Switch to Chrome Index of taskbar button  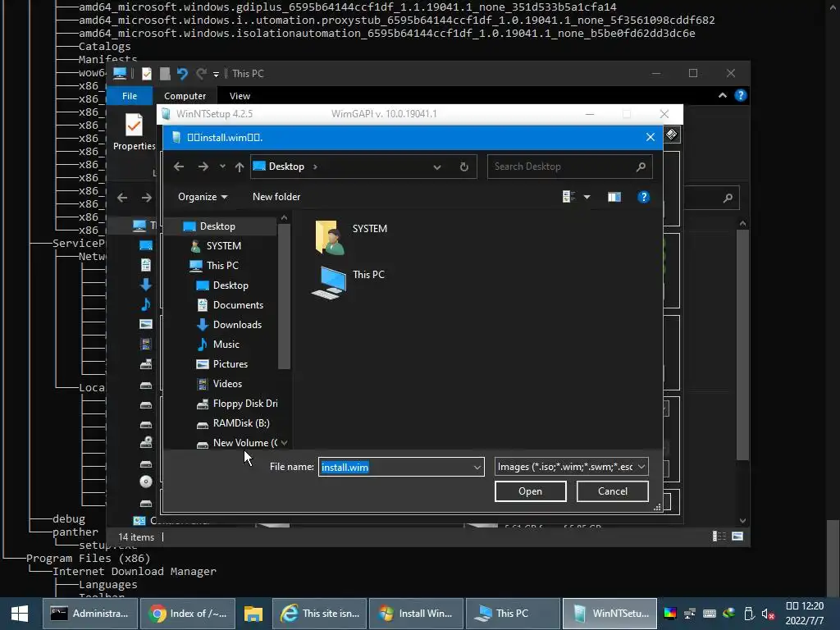(x=188, y=614)
